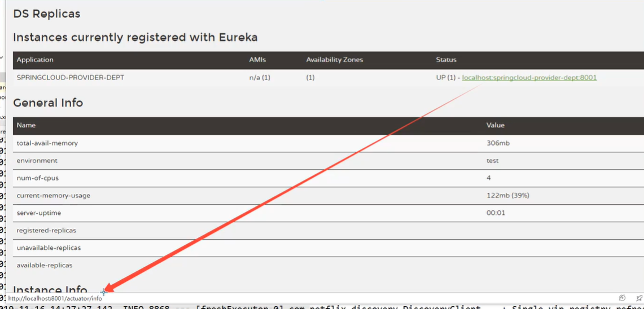Click the Name column header in General Info

(26, 125)
